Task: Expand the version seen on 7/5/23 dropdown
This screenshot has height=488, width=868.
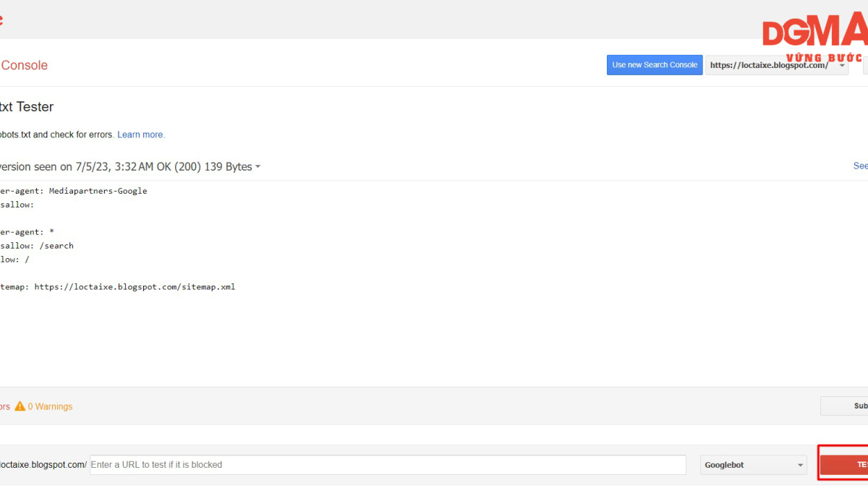Action: pos(130,166)
